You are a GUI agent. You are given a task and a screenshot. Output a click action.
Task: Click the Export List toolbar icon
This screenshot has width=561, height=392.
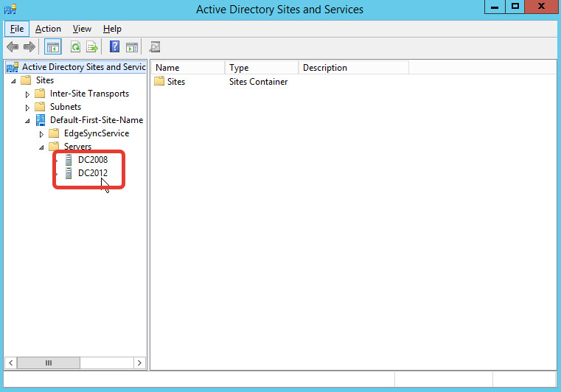coord(92,47)
